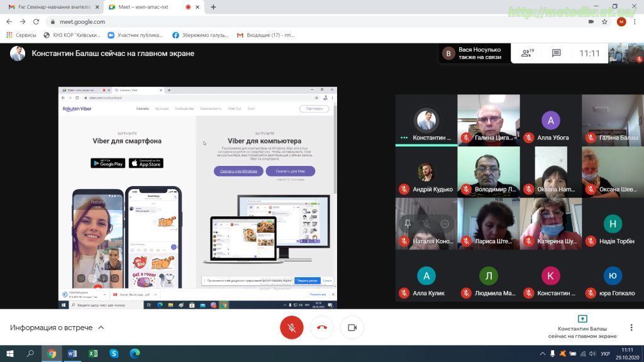The image size is (644, 362).
Task: Click Андрій Кудько's profile picture
Action: click(426, 172)
